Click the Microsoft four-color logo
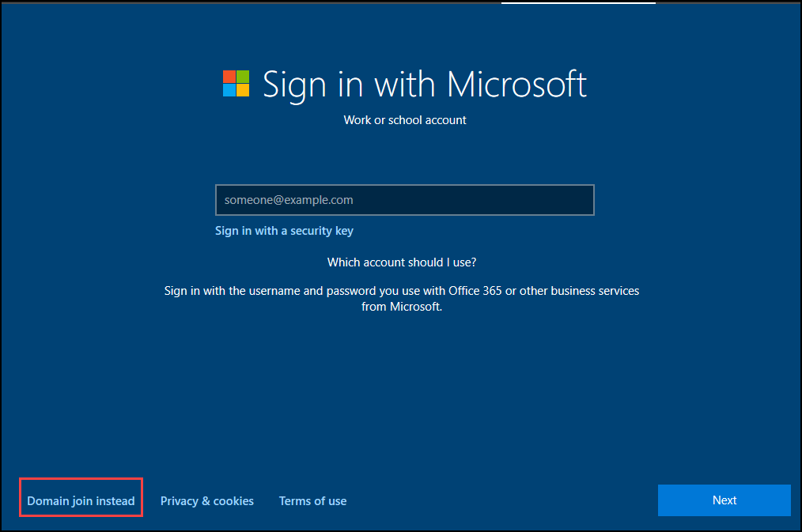The width and height of the screenshot is (802, 532). click(236, 84)
